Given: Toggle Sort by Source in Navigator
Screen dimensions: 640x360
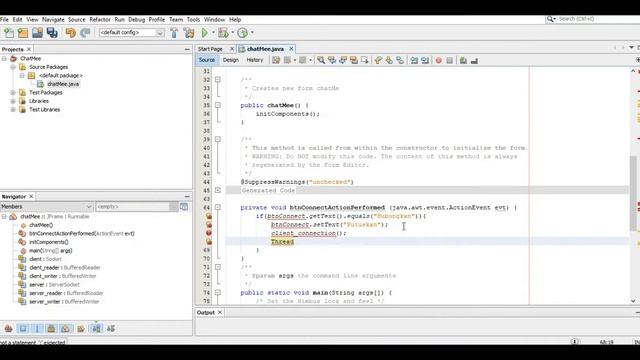Looking at the screenshot, I should pyautogui.click(x=111, y=329).
